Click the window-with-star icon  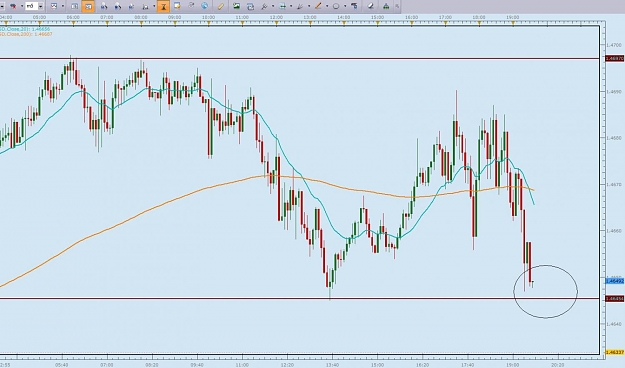tap(177, 6)
